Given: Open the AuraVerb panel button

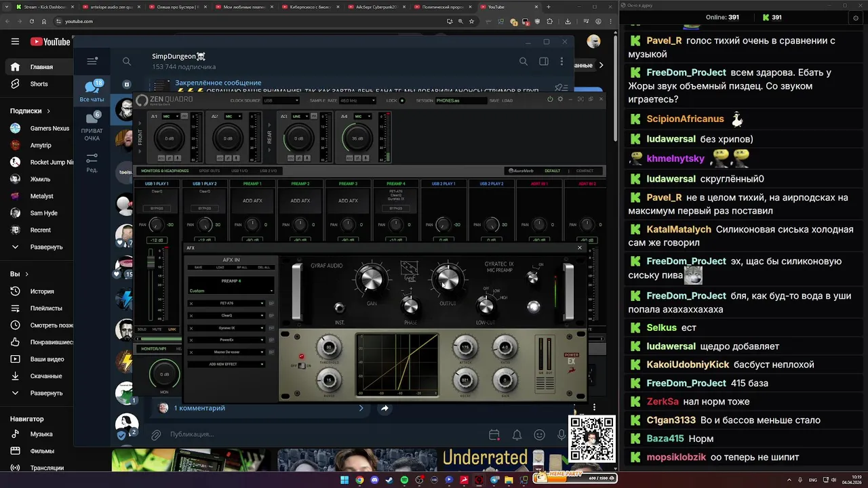Looking at the screenshot, I should 521,171.
